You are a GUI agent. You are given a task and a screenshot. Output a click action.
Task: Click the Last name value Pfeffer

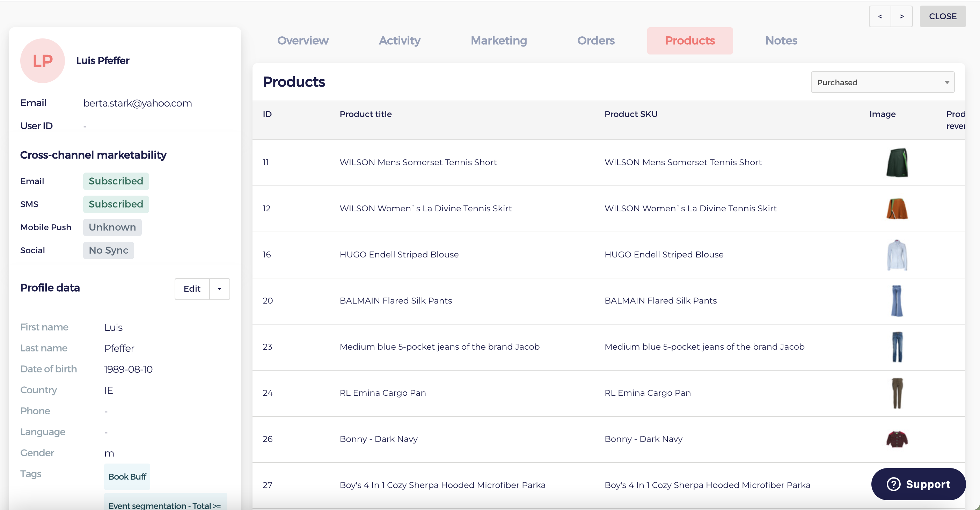coord(119,348)
